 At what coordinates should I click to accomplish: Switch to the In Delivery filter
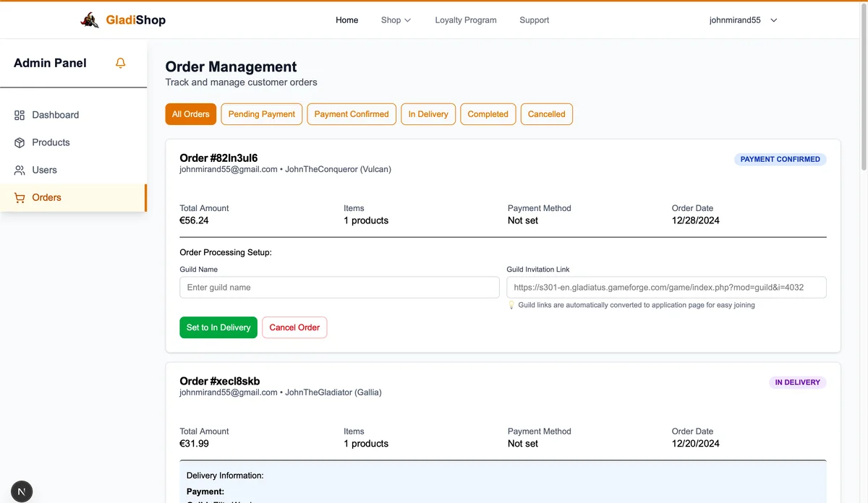[428, 114]
